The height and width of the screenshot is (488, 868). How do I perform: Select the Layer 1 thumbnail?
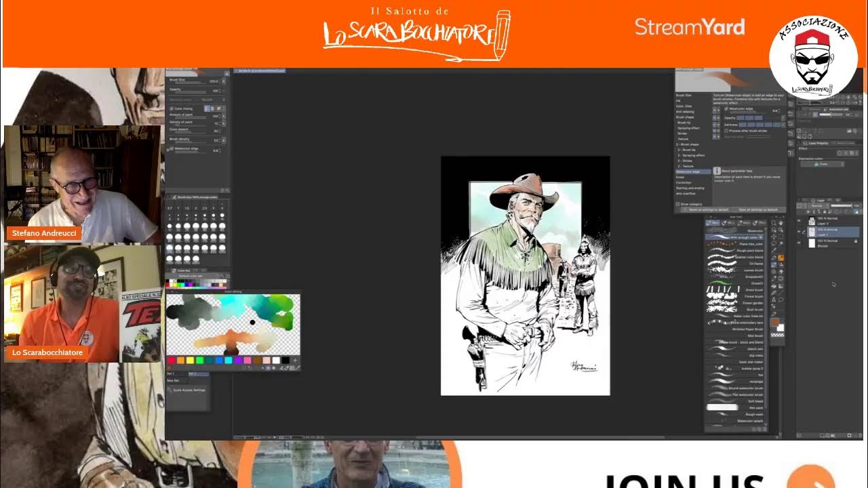[x=812, y=232]
